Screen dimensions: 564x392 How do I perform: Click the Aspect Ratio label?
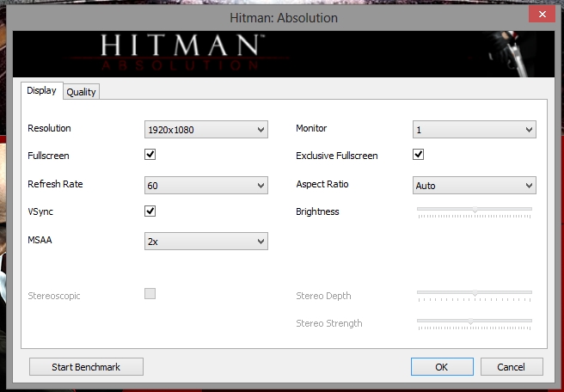[322, 184]
